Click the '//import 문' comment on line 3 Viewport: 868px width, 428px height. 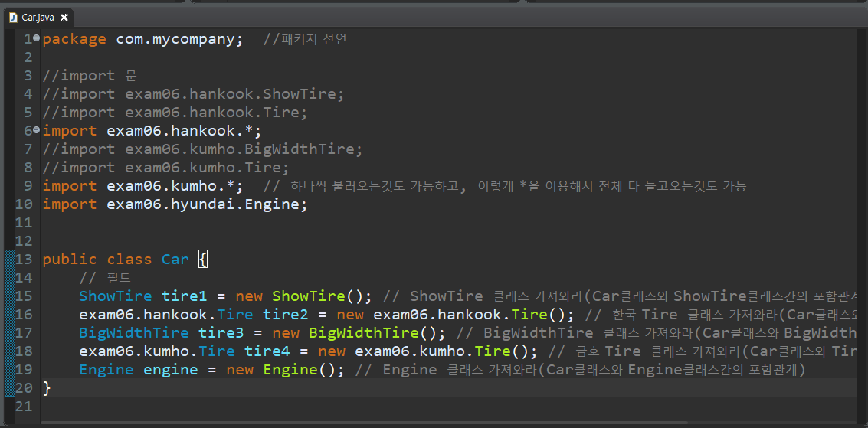pyautogui.click(x=90, y=76)
